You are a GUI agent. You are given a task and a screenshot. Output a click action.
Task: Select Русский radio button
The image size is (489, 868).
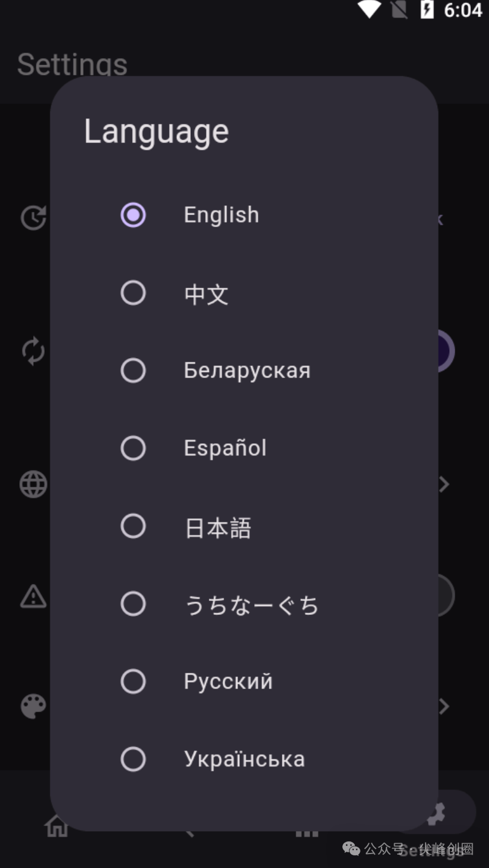(133, 681)
